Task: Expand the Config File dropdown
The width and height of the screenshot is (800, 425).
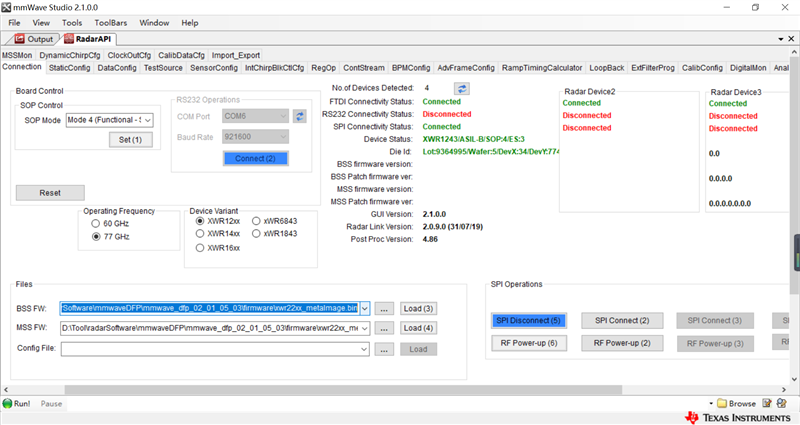Action: [364, 349]
